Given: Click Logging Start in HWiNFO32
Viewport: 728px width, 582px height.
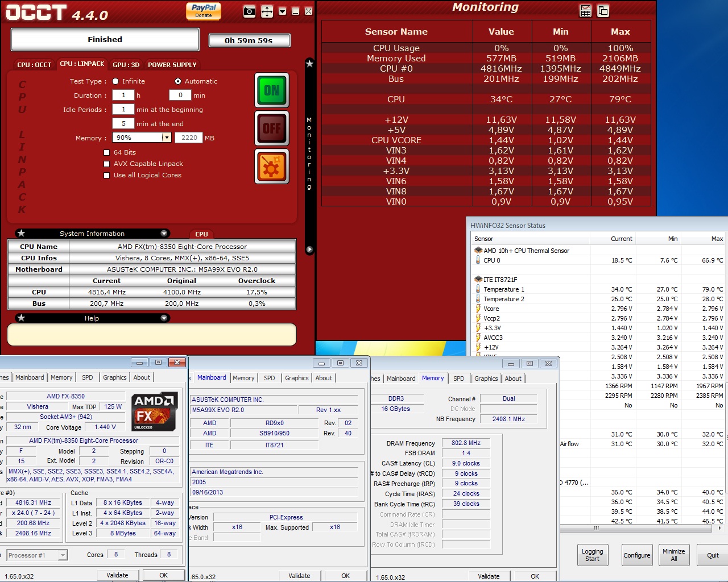Looking at the screenshot, I should pos(592,555).
